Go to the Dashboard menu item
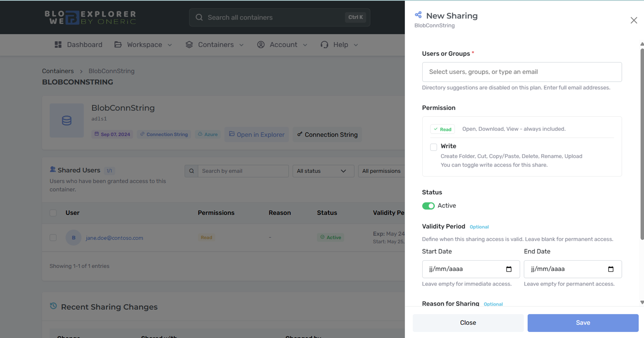 78,45
